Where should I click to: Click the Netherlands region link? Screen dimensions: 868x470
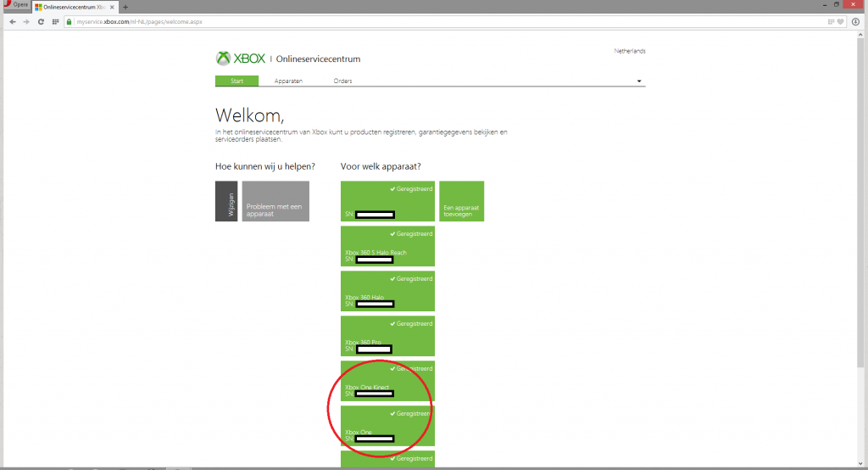click(x=630, y=51)
